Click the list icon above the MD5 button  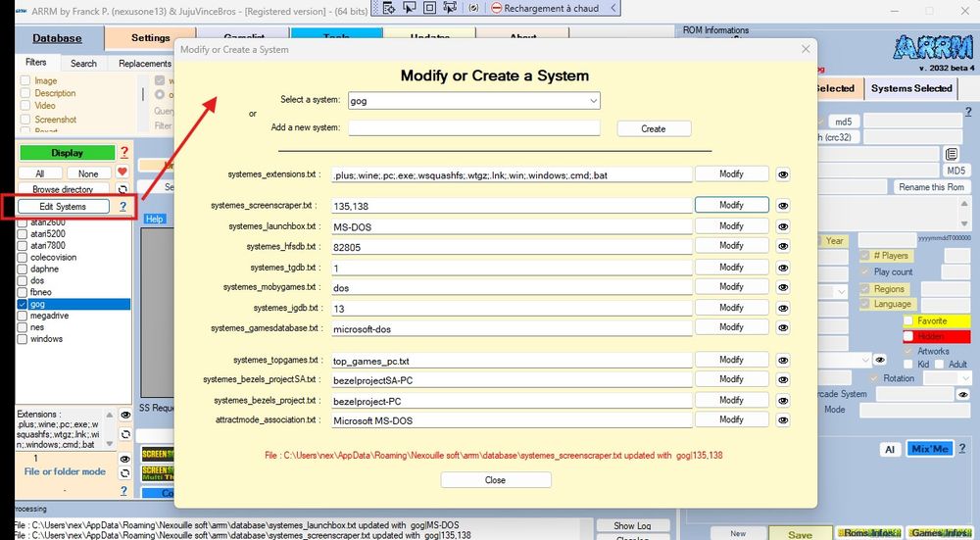[x=952, y=154]
